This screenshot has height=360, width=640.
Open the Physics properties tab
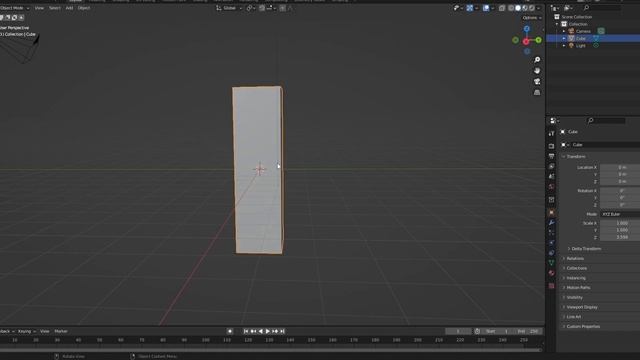tap(551, 243)
